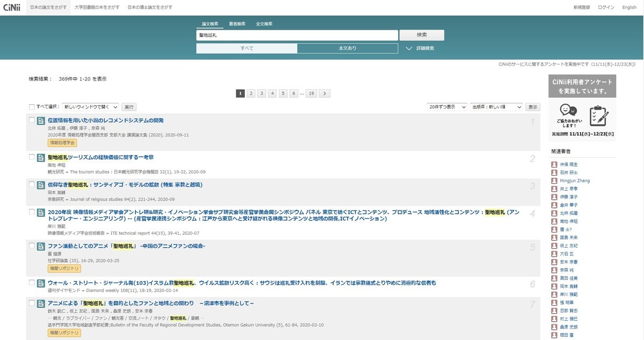644x340 pixels.
Task: Click document icon for ウォール・ストリート・ジャーナル result
Action: point(41,283)
